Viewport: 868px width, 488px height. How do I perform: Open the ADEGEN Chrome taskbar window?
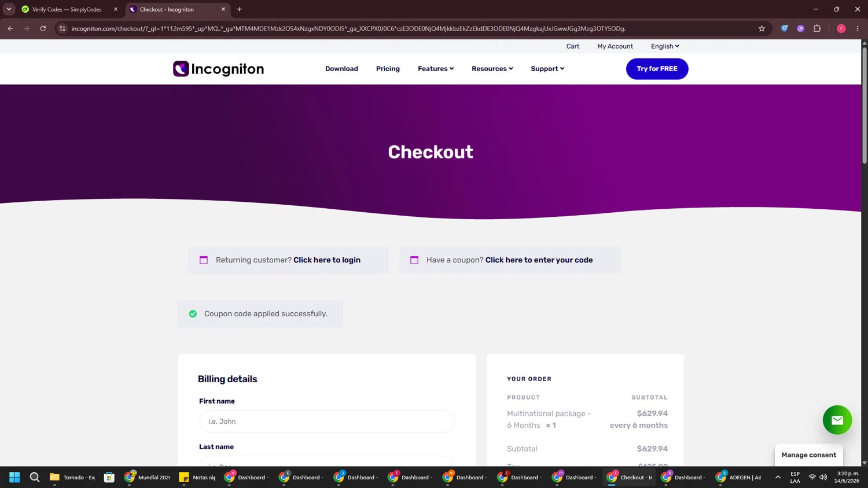point(739,477)
